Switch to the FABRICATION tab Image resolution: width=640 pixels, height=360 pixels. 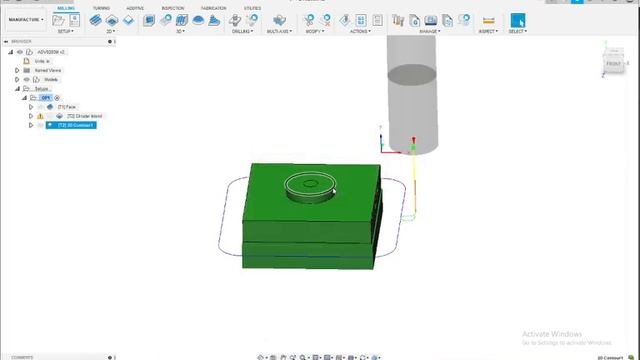[213, 8]
